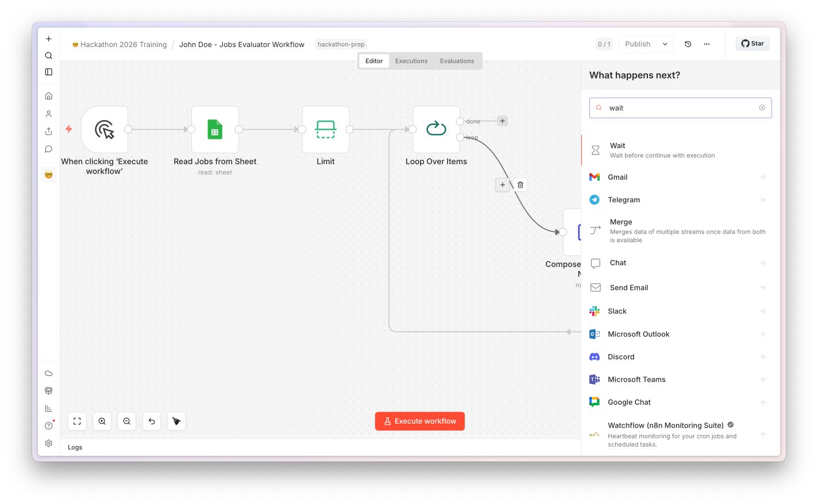Select the Loop Over Items node
The image size is (818, 504).
(x=437, y=130)
